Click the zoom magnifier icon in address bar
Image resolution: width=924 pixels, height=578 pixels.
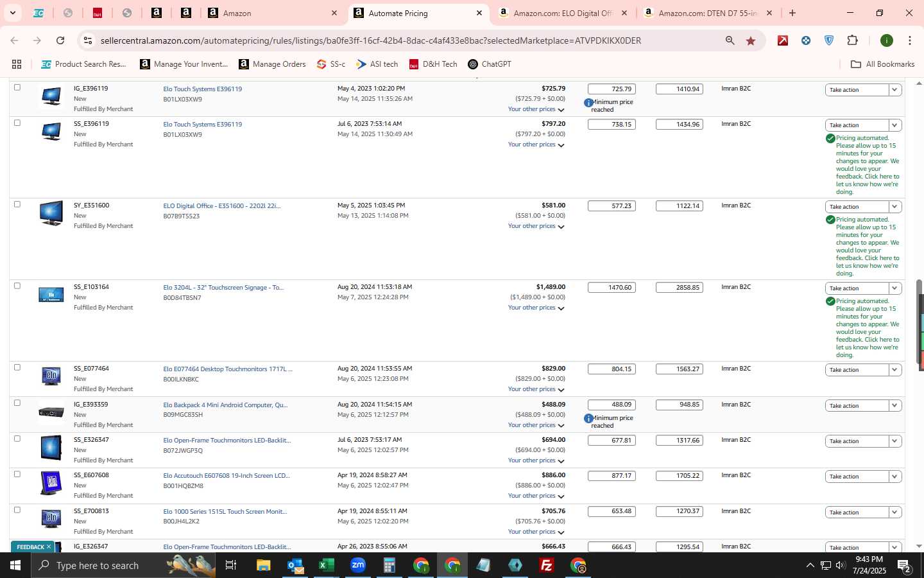730,40
